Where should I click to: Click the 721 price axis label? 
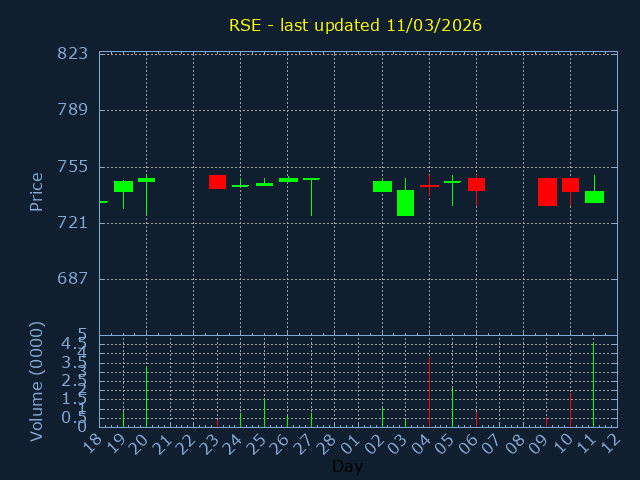(72, 223)
